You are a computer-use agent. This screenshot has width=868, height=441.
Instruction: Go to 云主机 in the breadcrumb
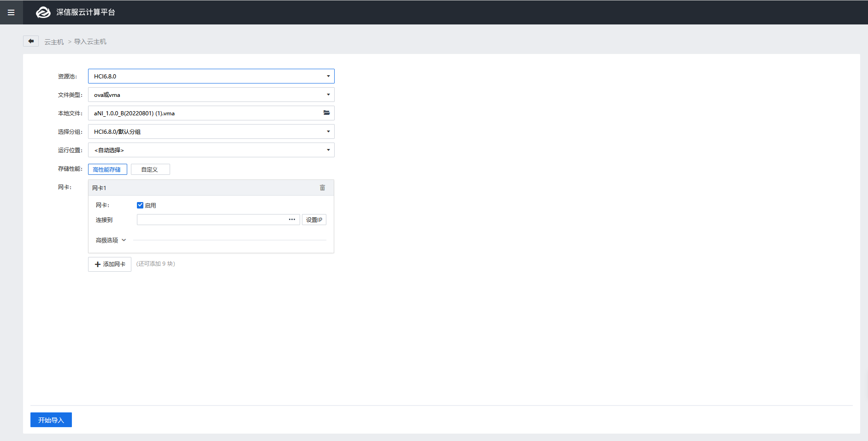click(54, 42)
